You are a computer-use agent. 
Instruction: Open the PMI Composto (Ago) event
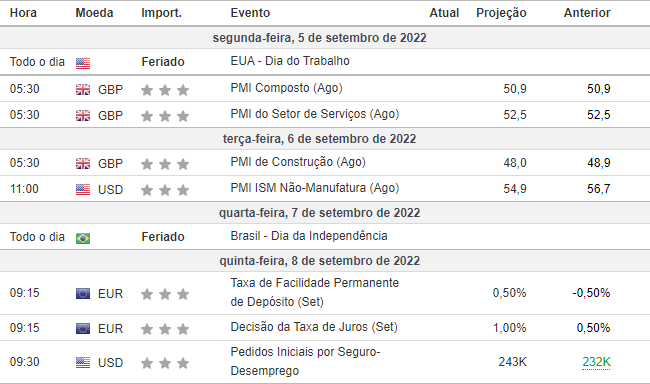pos(286,88)
